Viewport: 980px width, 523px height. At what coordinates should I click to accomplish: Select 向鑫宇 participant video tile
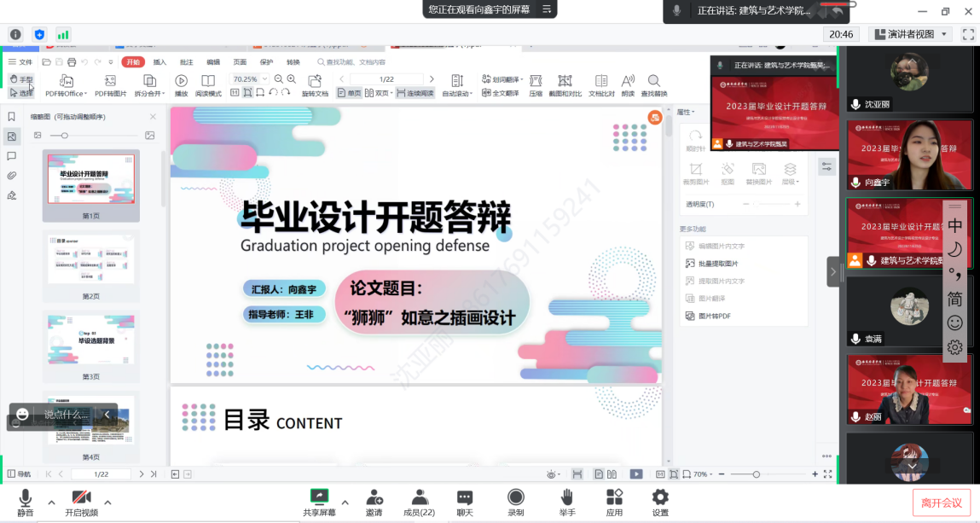pos(908,154)
